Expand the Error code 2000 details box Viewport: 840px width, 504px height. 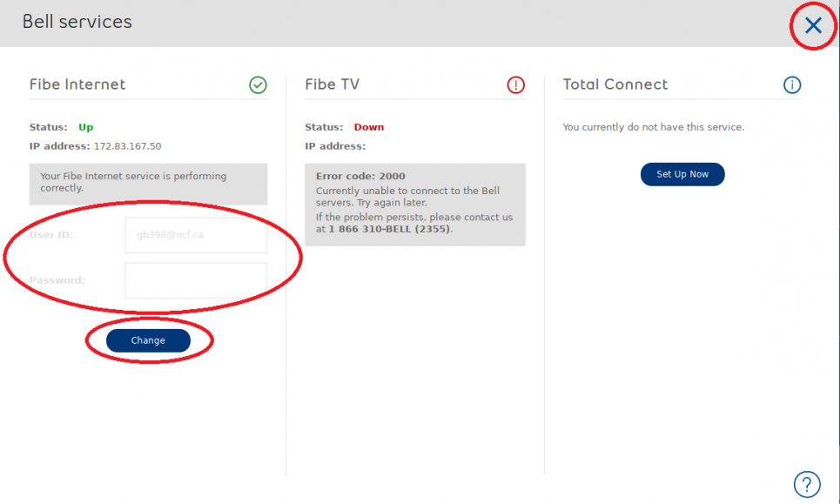pyautogui.click(x=415, y=202)
